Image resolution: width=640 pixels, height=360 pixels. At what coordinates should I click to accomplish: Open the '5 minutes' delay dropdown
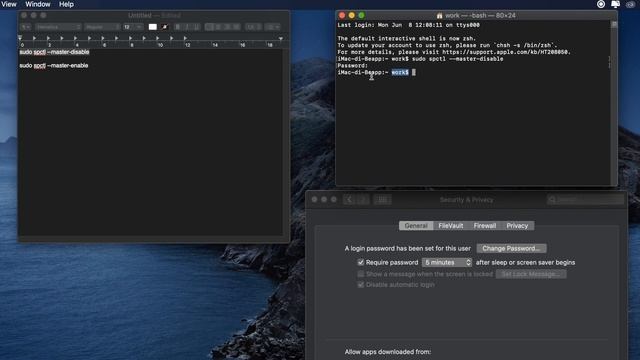click(447, 262)
